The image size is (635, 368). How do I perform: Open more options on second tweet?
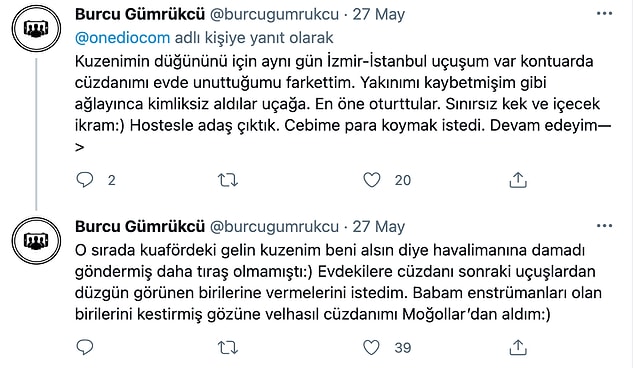[x=605, y=226]
